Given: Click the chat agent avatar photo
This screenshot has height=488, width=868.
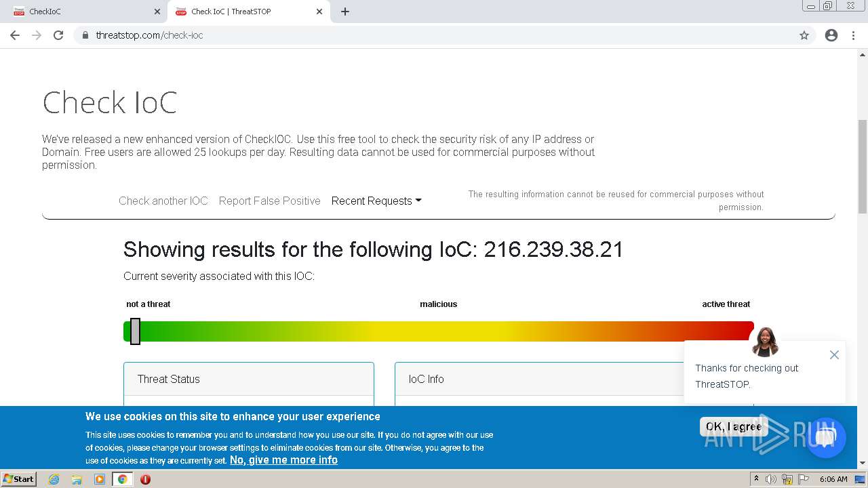Looking at the screenshot, I should pos(765,342).
